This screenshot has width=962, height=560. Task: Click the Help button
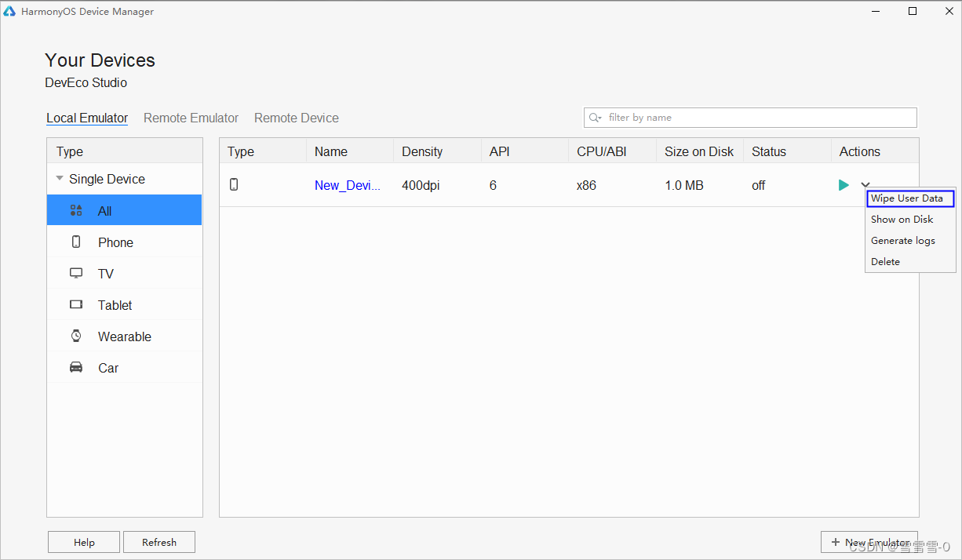tap(84, 542)
